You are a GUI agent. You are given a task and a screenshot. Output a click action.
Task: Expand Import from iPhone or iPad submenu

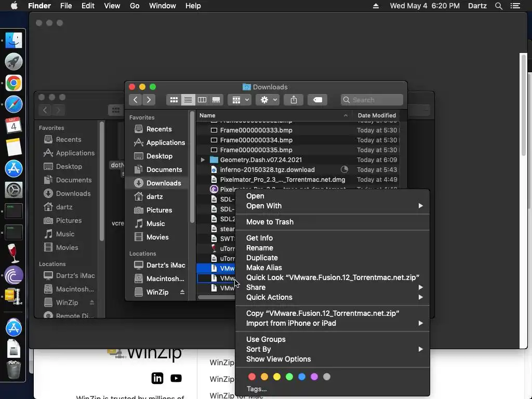coord(332,323)
